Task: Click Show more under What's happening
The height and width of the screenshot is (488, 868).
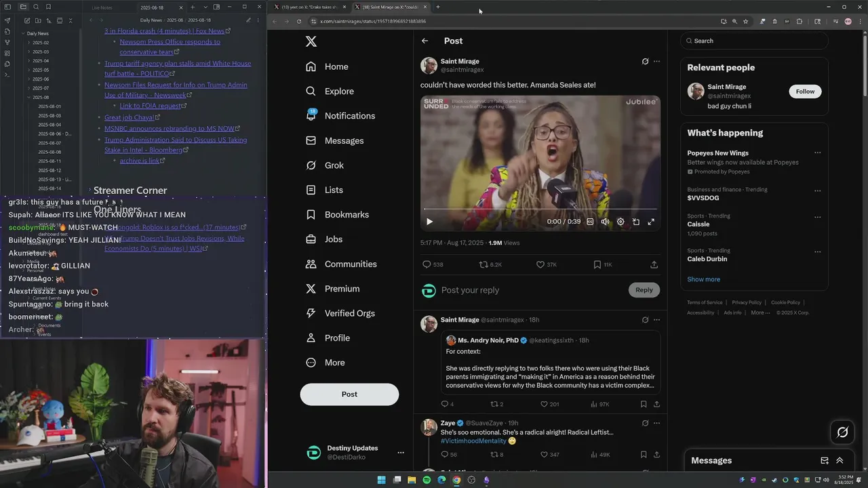Action: [x=703, y=279]
